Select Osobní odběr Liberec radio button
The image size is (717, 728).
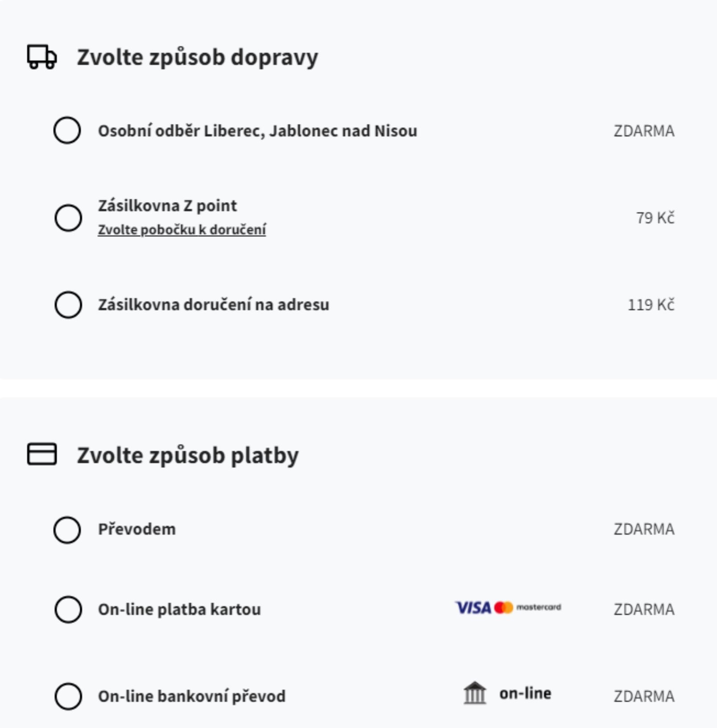(x=67, y=130)
